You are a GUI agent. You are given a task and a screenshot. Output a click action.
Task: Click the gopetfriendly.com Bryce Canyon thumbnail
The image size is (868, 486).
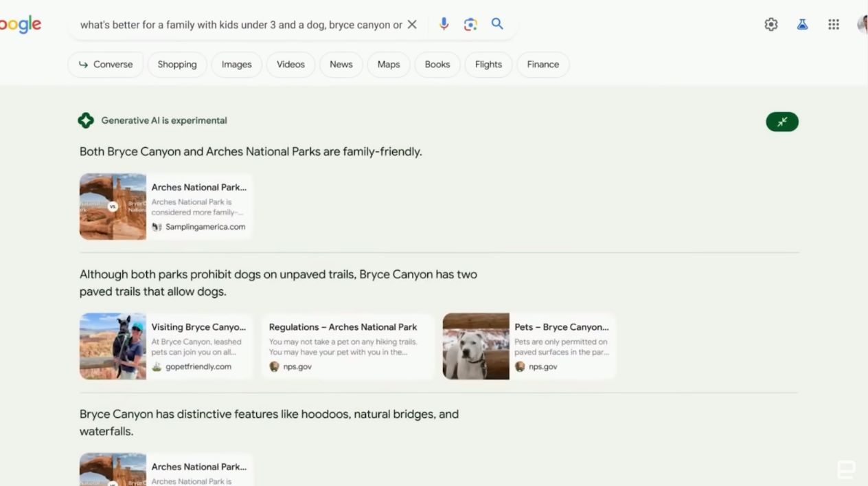click(x=113, y=346)
